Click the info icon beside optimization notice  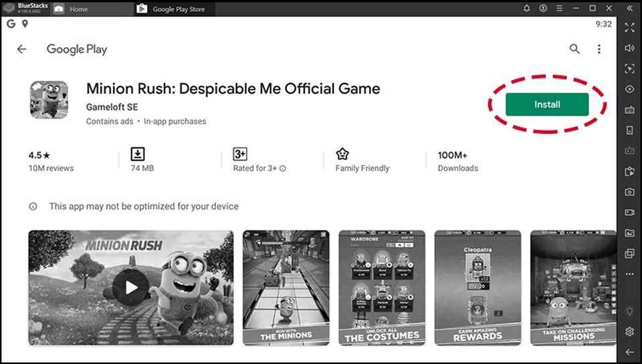[x=33, y=206]
